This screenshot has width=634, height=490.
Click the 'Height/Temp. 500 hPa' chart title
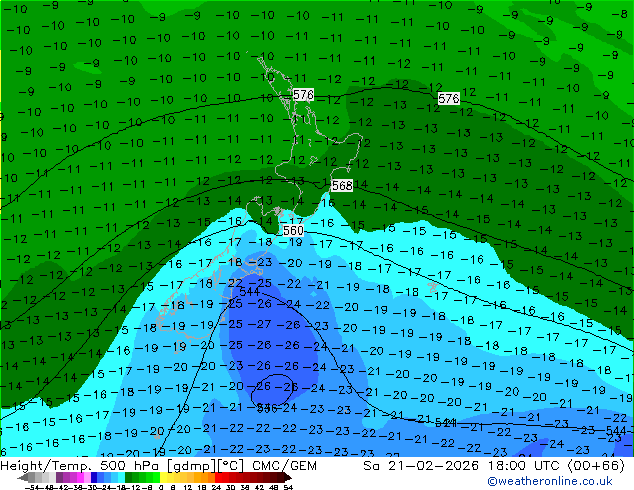[80, 466]
